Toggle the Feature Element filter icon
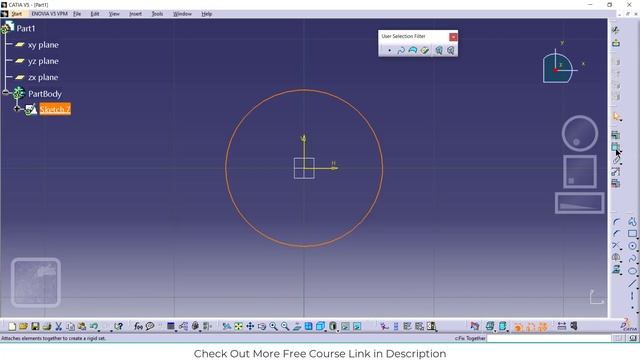The height and width of the screenshot is (360, 640). click(x=439, y=50)
